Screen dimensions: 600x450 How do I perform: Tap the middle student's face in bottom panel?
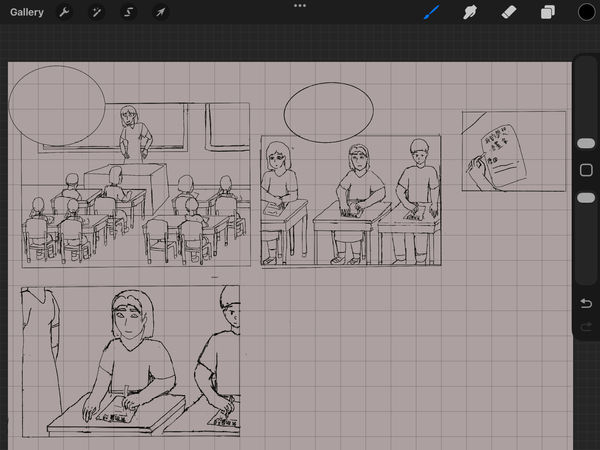131,320
